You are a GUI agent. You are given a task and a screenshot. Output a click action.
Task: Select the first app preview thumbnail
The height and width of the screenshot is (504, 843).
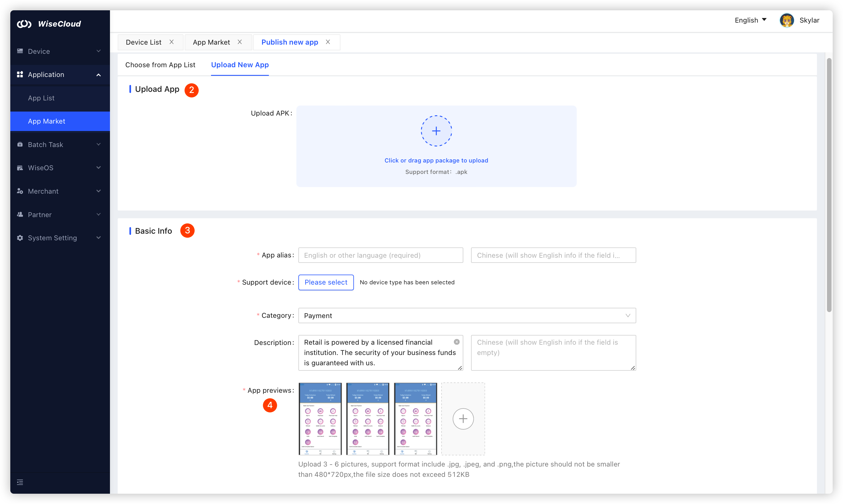coord(320,419)
